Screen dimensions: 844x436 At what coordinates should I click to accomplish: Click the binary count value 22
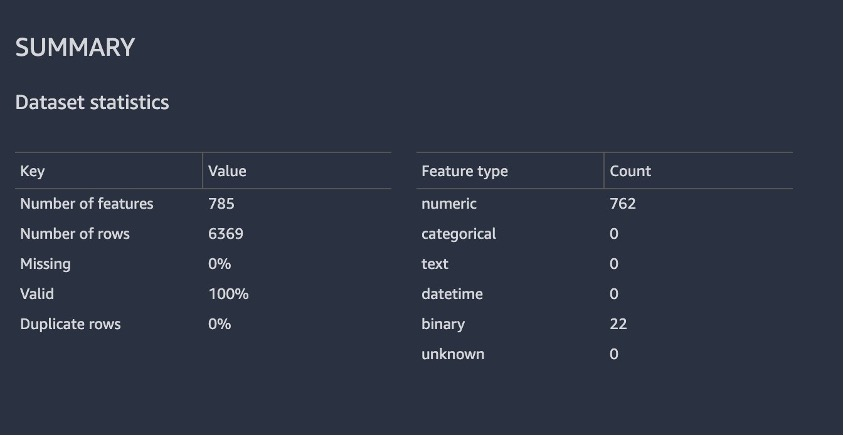(618, 324)
